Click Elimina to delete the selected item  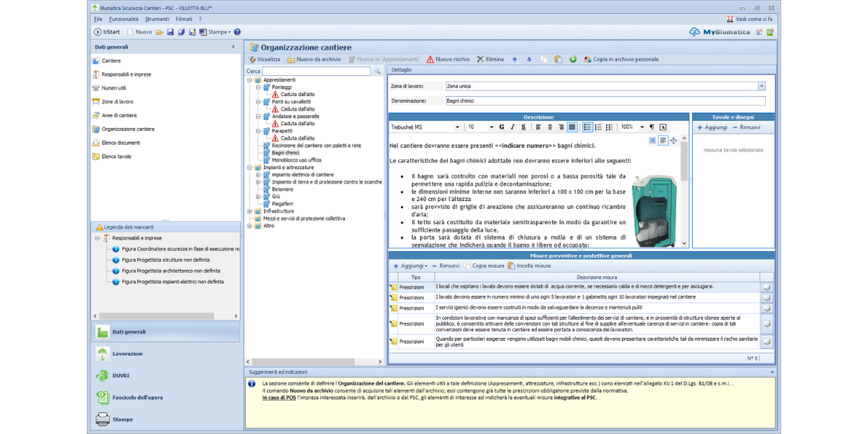(490, 59)
